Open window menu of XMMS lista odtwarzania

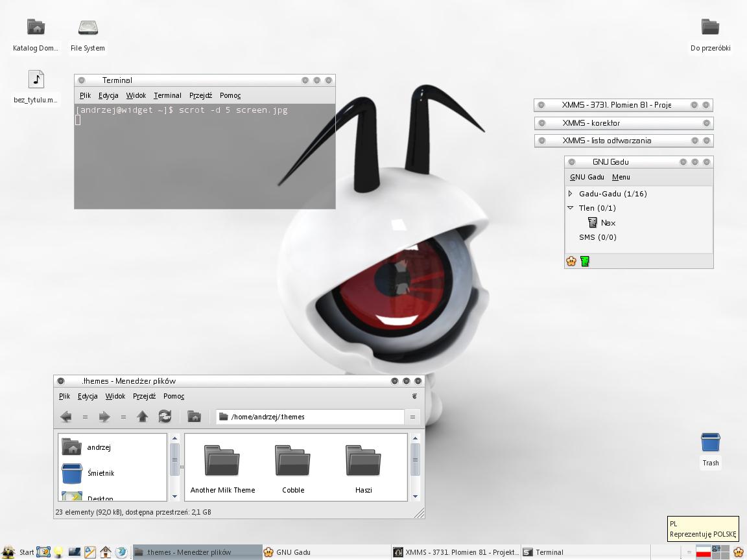[541, 141]
